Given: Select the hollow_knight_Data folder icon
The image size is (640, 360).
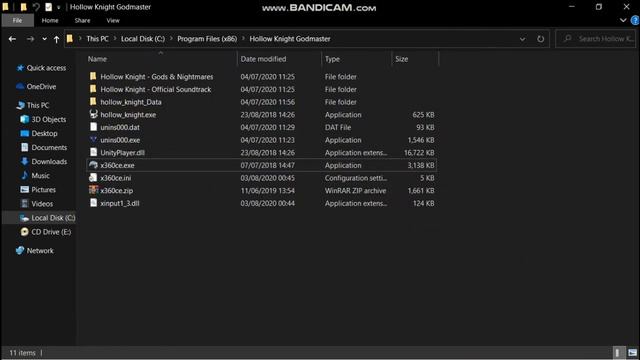Looking at the screenshot, I should 93,102.
